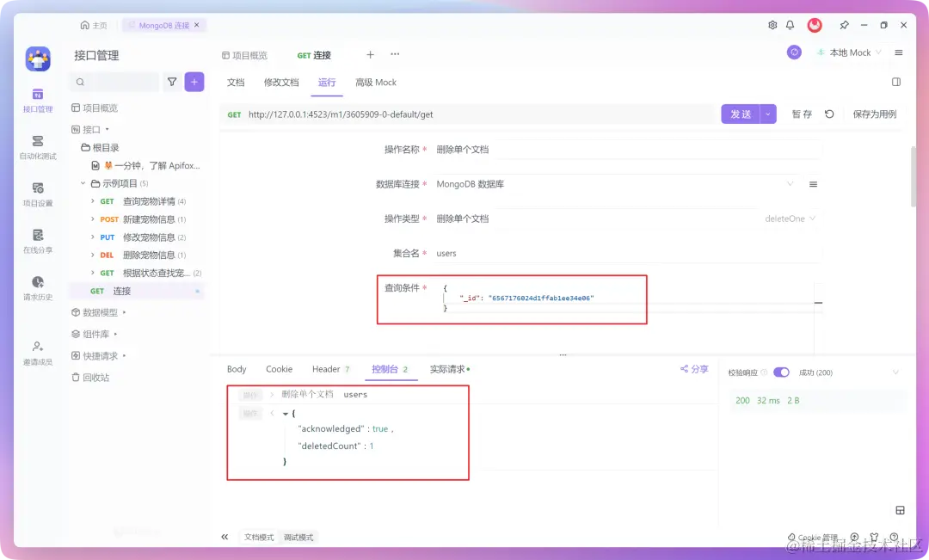Open 在线分享 in the left sidebar
This screenshot has height=560, width=929.
38,241
